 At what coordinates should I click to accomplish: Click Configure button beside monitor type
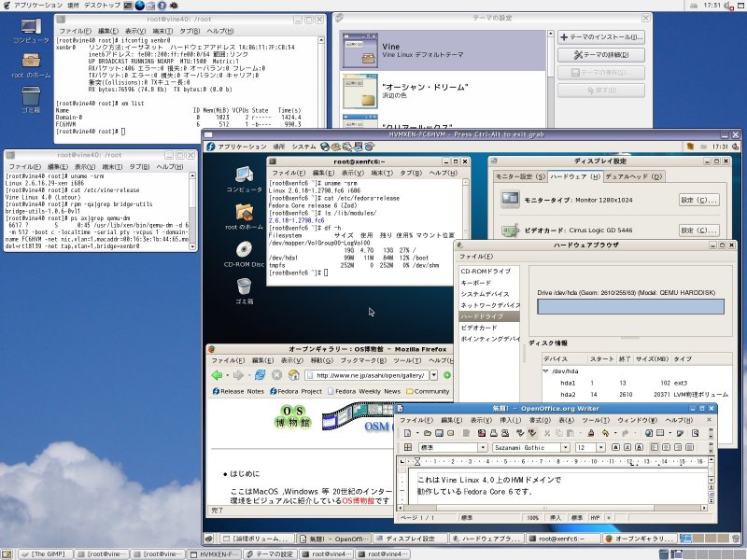(x=698, y=200)
